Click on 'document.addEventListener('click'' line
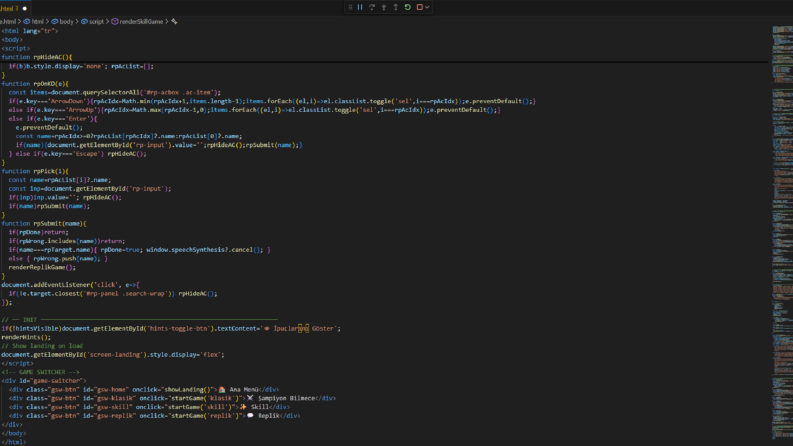The image size is (793, 446). (70, 285)
